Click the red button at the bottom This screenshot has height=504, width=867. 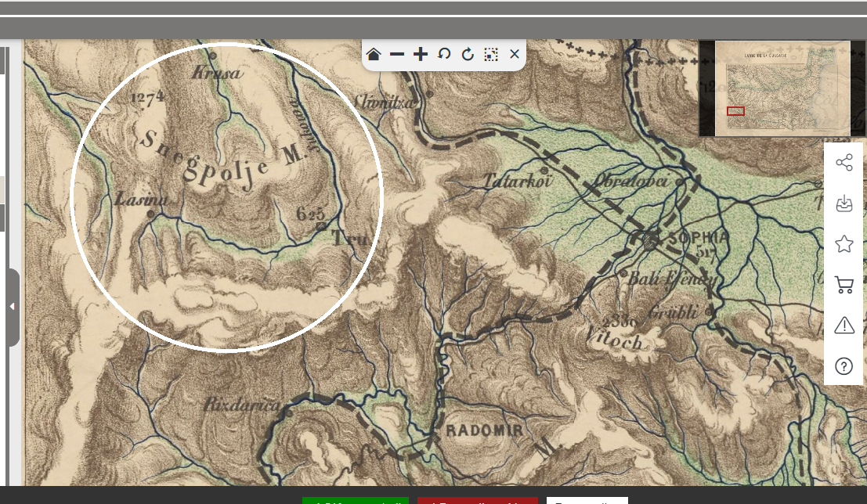[477, 501]
